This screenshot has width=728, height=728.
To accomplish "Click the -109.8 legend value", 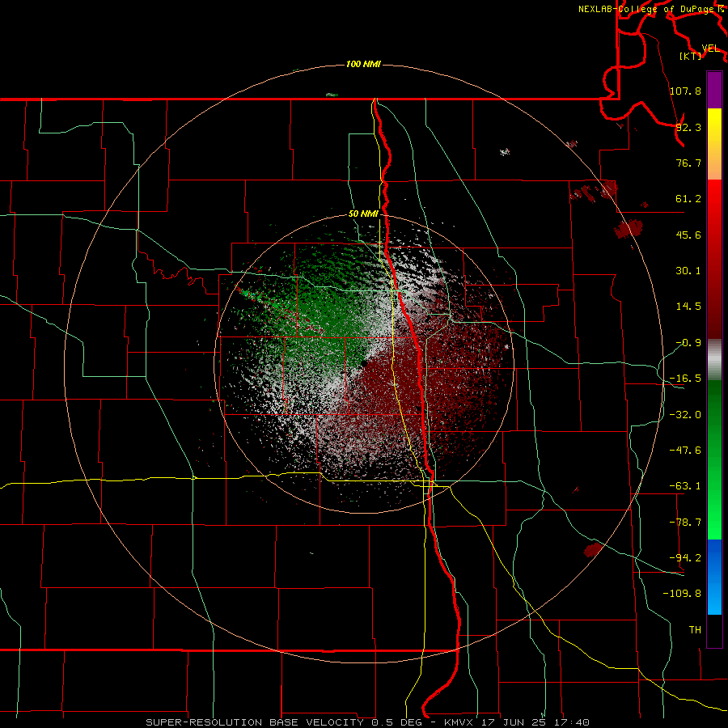I will coord(682,594).
